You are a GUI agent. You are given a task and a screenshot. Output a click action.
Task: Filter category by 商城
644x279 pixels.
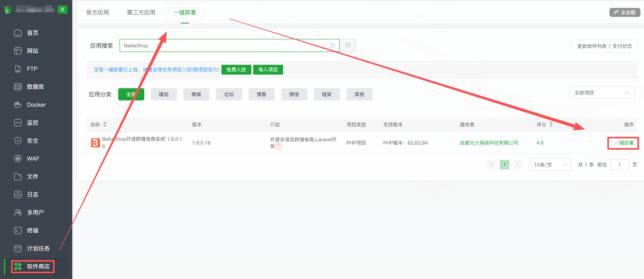point(196,94)
